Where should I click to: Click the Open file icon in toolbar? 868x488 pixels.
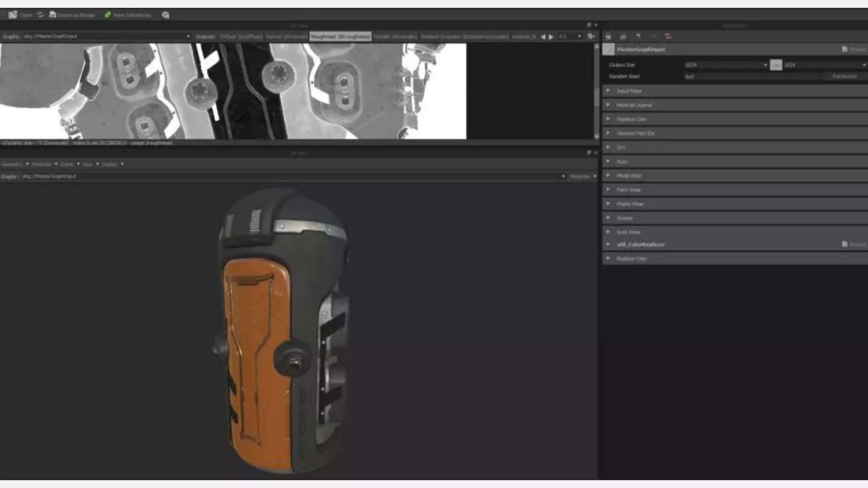(x=13, y=15)
